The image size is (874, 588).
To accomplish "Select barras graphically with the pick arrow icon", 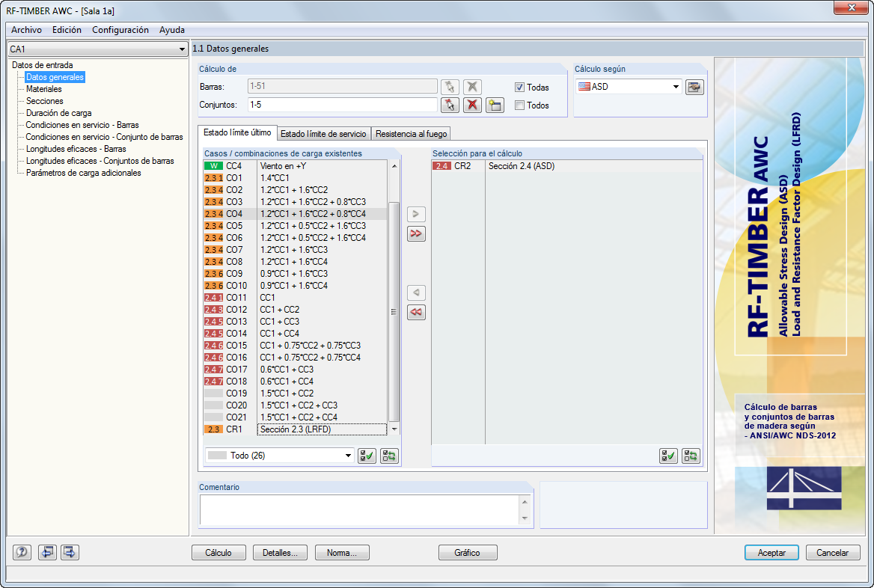I will pos(450,86).
